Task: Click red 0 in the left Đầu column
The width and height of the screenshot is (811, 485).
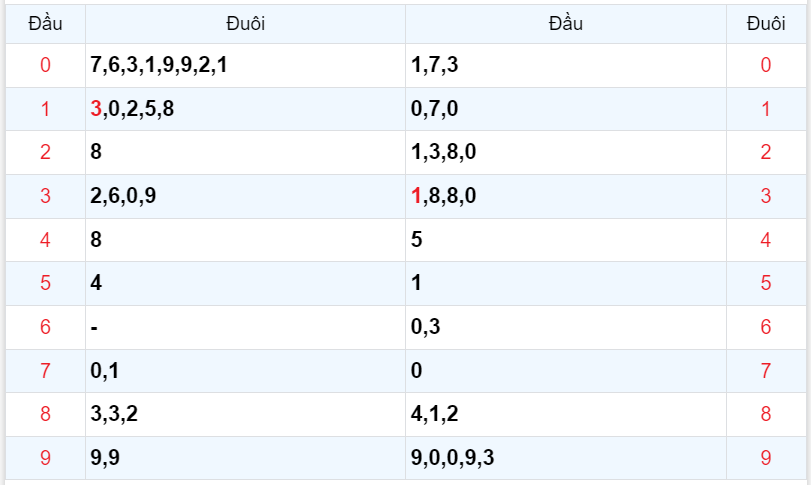Action: [45, 66]
